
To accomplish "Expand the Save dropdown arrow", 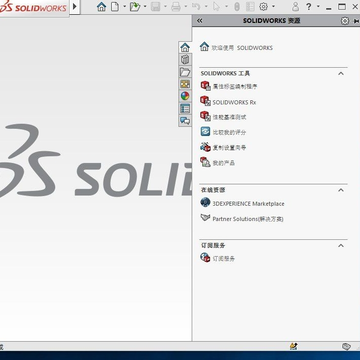I will [x=165, y=6].
